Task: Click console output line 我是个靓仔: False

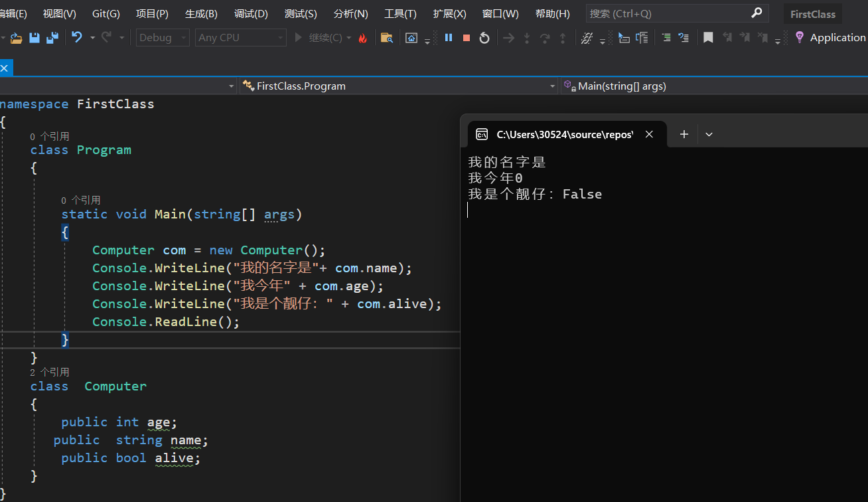Action: (x=535, y=194)
